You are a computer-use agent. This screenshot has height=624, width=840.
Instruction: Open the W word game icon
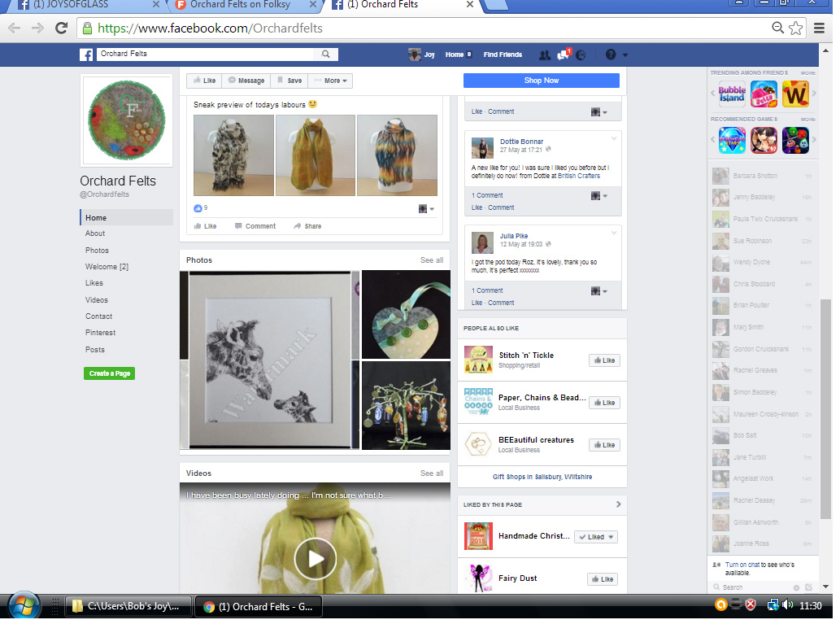795,94
